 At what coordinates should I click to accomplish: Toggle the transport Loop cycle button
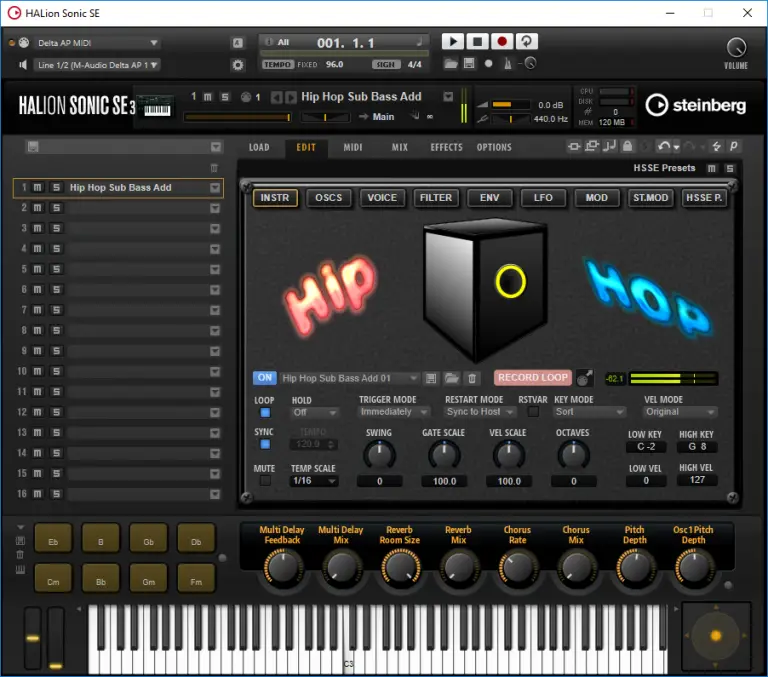point(526,42)
